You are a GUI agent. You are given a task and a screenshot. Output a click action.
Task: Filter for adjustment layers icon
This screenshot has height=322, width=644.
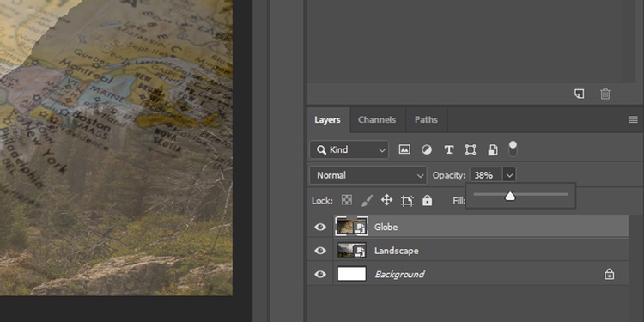427,150
